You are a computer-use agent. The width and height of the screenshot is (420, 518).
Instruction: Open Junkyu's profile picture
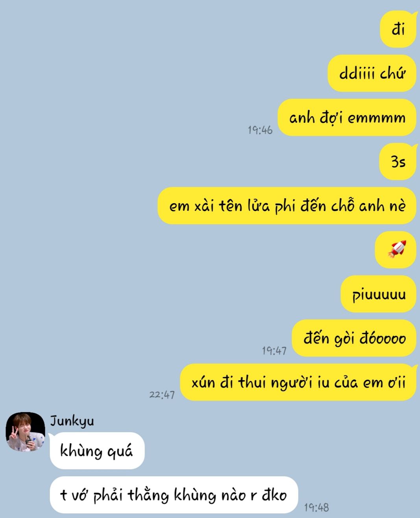[x=26, y=432]
